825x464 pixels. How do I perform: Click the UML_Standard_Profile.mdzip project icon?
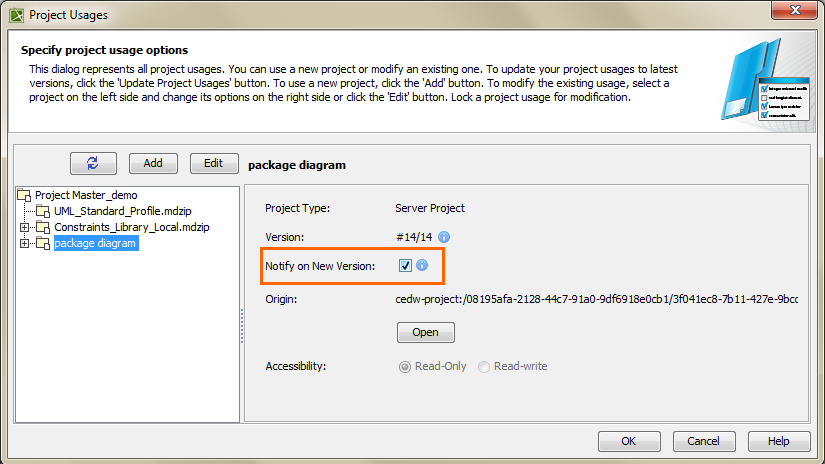coord(43,211)
